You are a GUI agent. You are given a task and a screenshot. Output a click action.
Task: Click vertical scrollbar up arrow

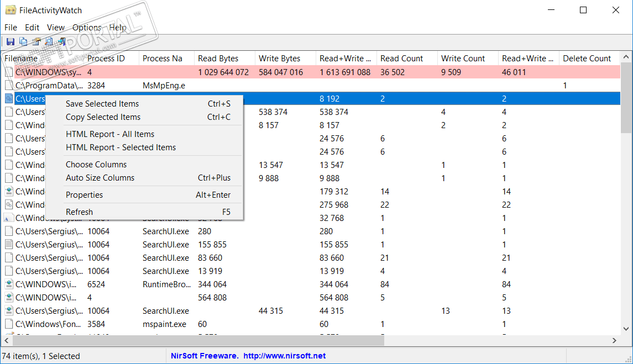(x=626, y=57)
